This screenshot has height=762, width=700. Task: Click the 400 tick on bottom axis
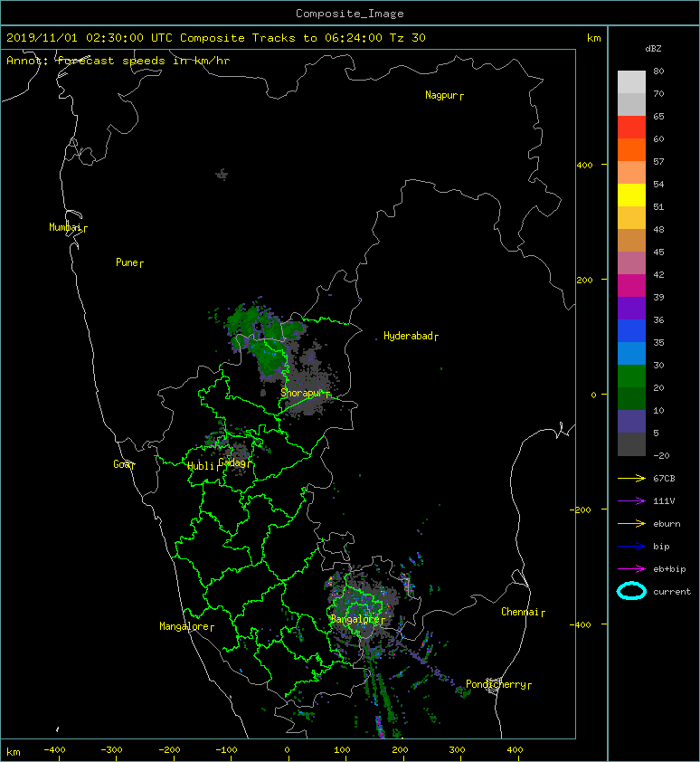point(515,750)
